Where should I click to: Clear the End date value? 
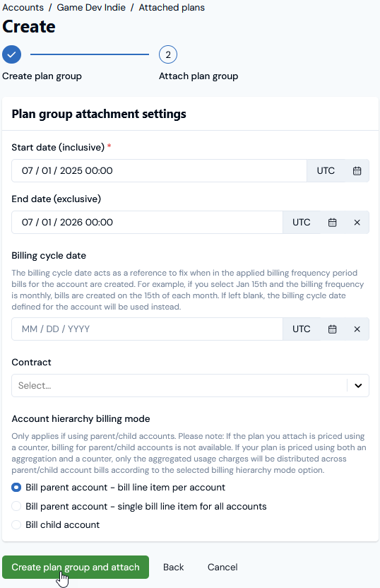pos(357,223)
